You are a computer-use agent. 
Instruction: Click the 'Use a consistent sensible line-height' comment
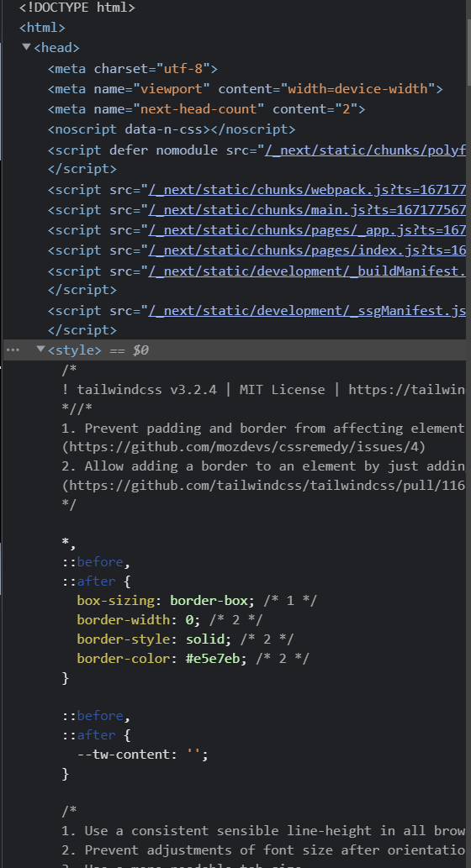tap(263, 830)
